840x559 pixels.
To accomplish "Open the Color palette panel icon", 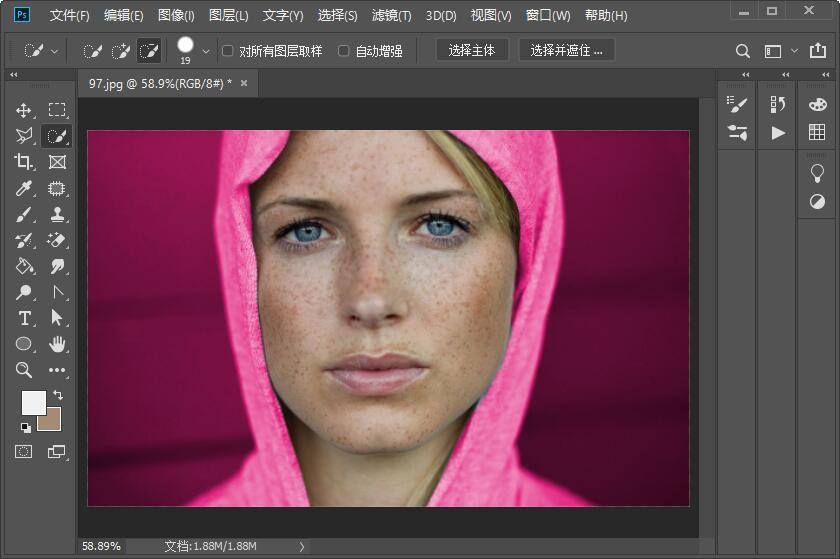I will pos(818,105).
